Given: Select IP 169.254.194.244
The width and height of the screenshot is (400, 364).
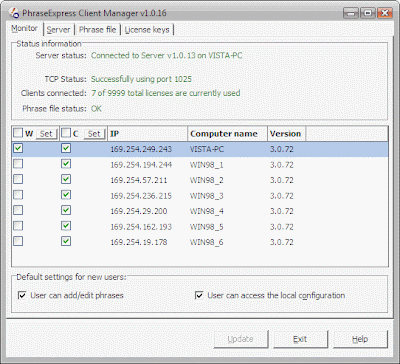Looking at the screenshot, I should [x=141, y=165].
